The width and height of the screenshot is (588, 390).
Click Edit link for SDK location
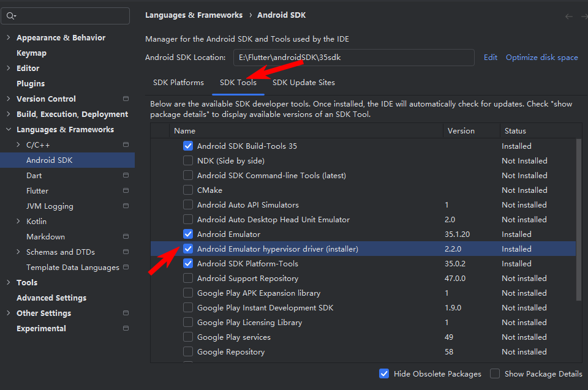491,58
